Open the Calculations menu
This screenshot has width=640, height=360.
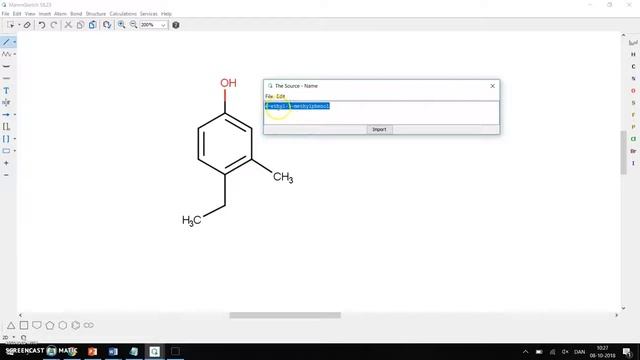tap(123, 14)
